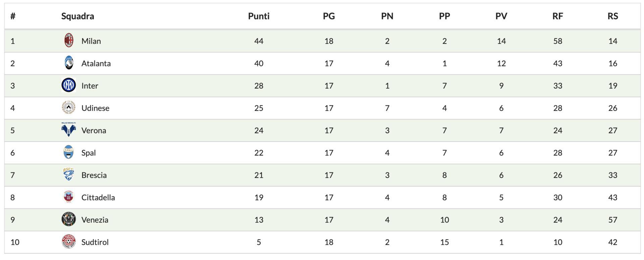Select Venezia's points value cell
The image size is (644, 260).
[259, 220]
